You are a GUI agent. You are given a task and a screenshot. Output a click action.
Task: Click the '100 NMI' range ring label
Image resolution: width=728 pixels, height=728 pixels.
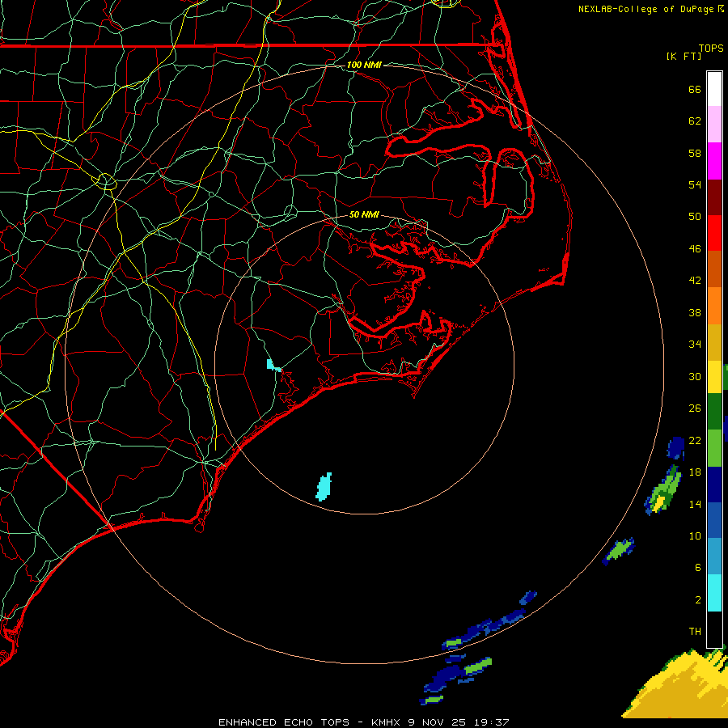tap(364, 65)
